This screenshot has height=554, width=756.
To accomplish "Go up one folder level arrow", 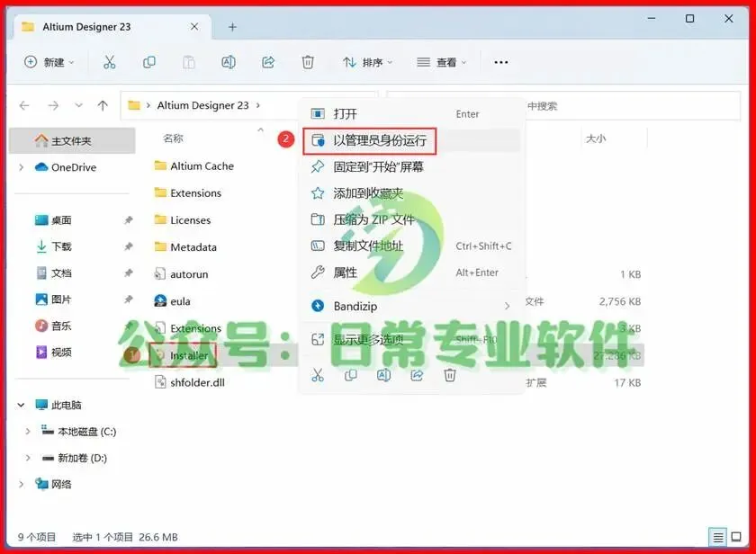I will (103, 105).
